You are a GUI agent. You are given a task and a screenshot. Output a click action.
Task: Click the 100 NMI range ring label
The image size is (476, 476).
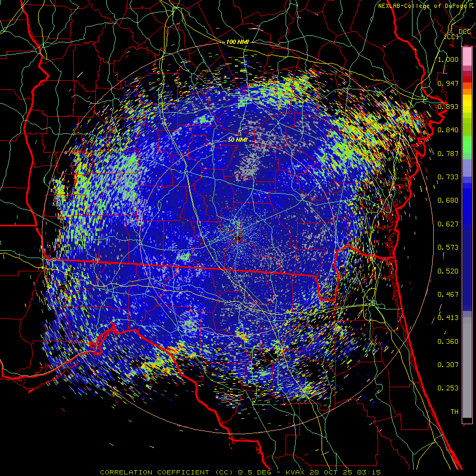point(237,42)
